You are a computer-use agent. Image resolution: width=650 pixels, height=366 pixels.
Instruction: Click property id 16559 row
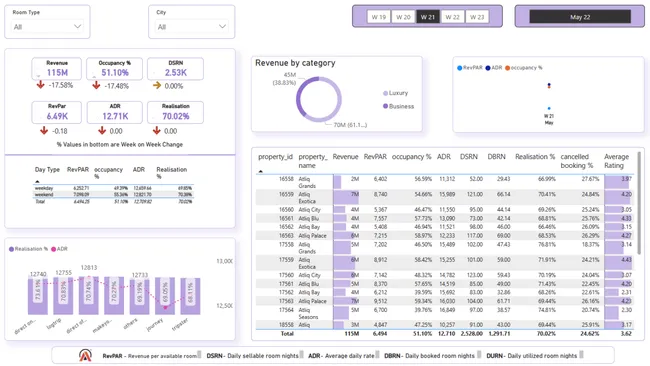pos(444,198)
